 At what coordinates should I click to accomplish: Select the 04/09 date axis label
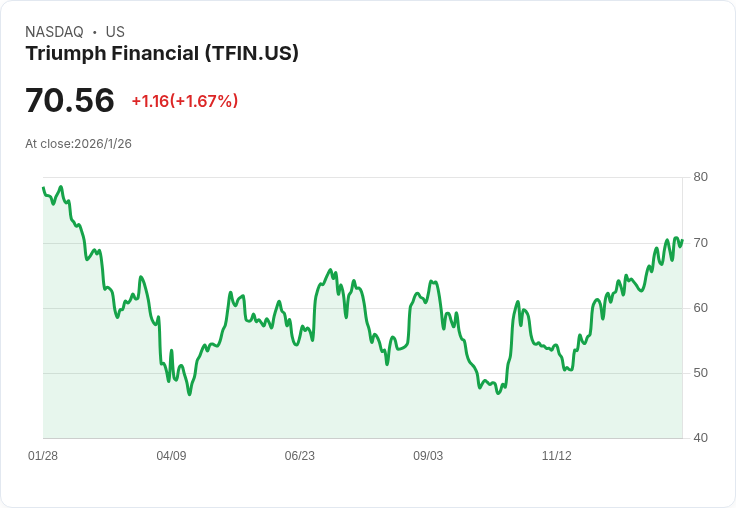171,456
